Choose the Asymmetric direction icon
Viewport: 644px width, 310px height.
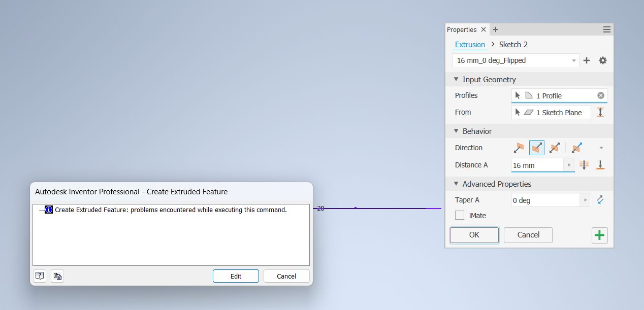[x=576, y=147]
